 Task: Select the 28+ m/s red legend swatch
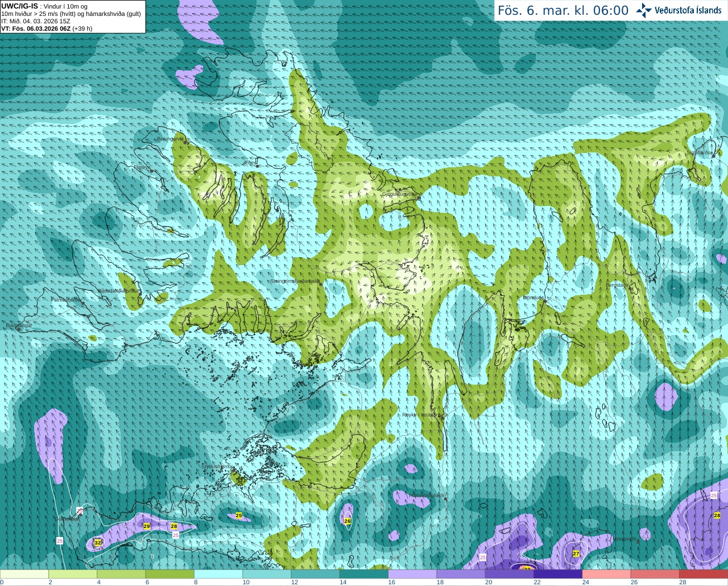(x=704, y=574)
